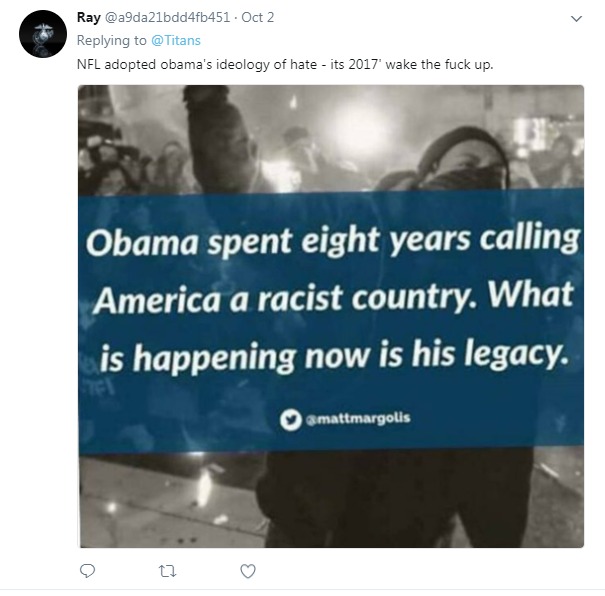Like the tweet with the heart icon

248,571
